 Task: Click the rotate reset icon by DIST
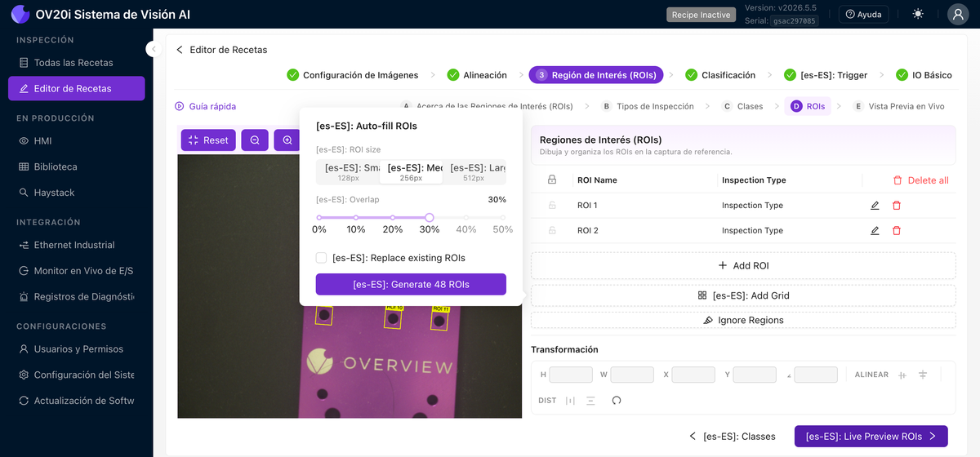coord(616,400)
